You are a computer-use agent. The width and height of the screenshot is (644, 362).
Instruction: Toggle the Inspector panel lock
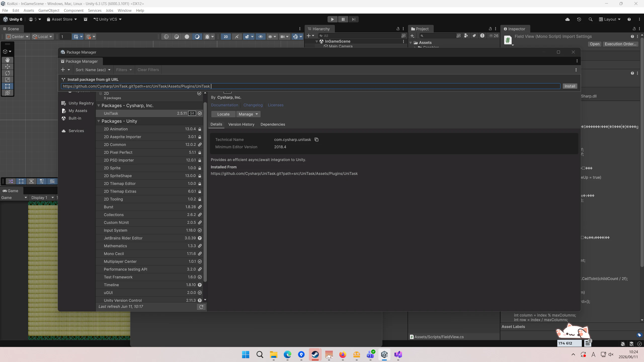634,29
